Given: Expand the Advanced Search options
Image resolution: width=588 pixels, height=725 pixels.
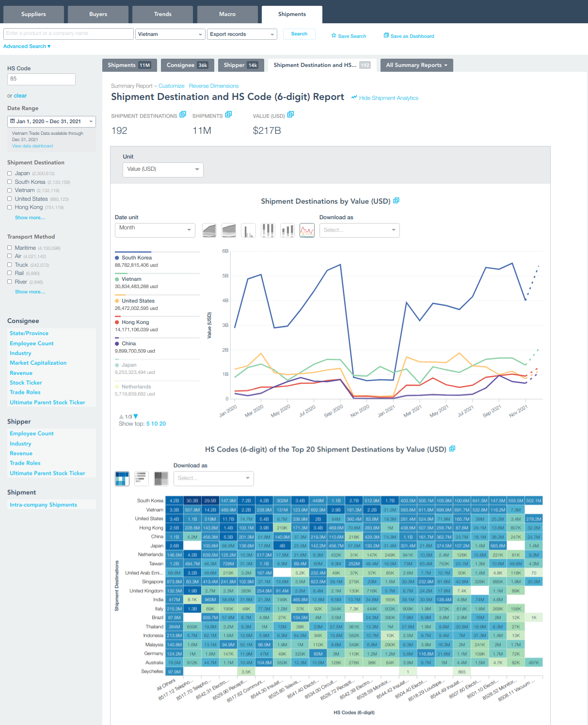Looking at the screenshot, I should pos(27,47).
